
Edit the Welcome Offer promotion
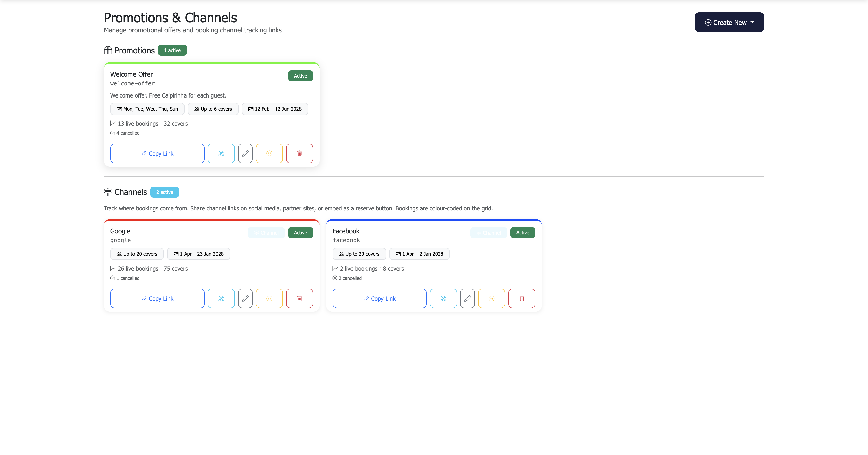click(245, 153)
